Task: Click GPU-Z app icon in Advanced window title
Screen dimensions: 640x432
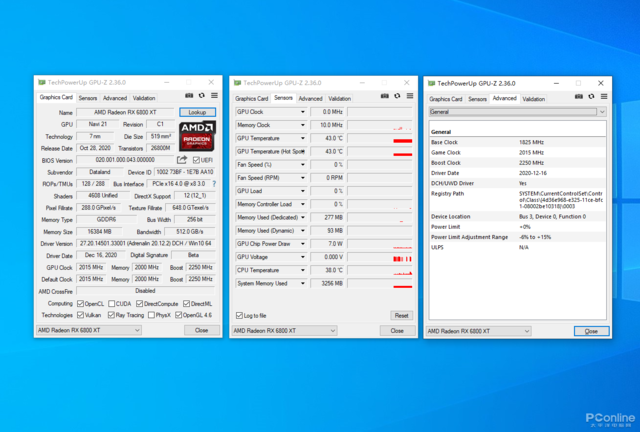Action: click(431, 83)
